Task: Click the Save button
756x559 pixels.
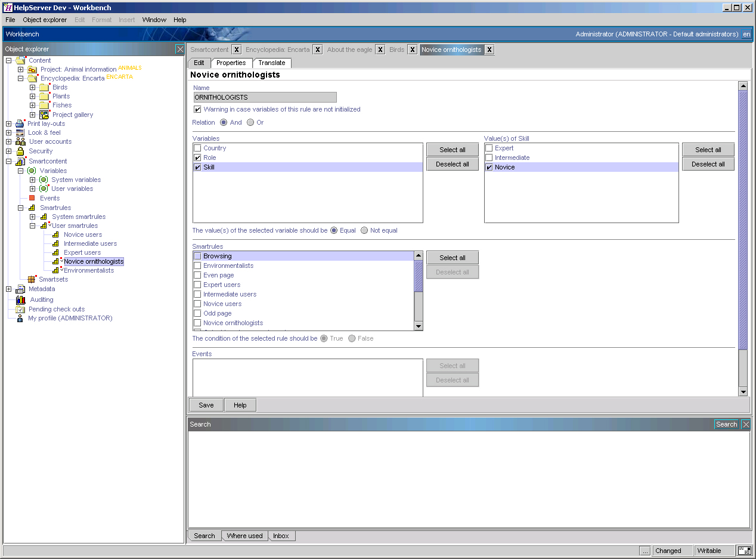Action: (x=206, y=404)
